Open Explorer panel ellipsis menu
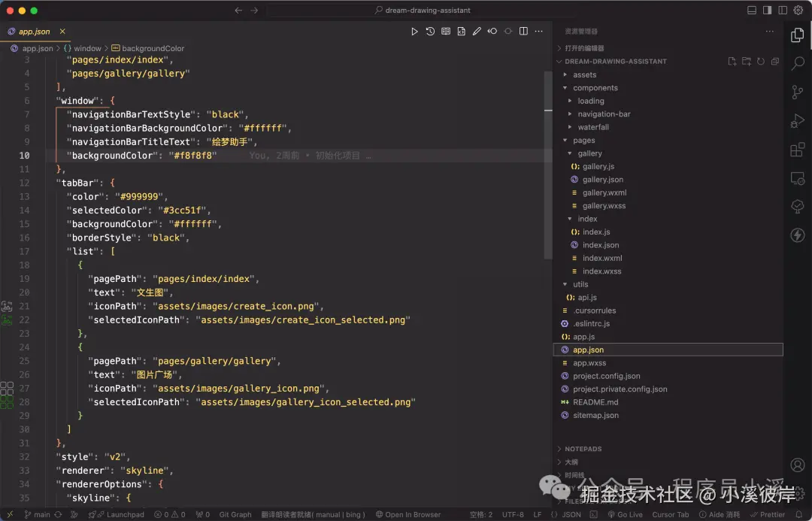The height and width of the screenshot is (521, 812). [x=770, y=32]
